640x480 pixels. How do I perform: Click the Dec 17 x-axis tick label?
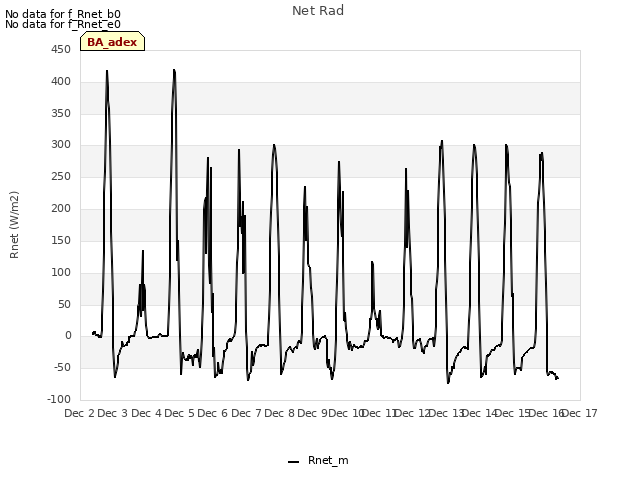click(580, 413)
